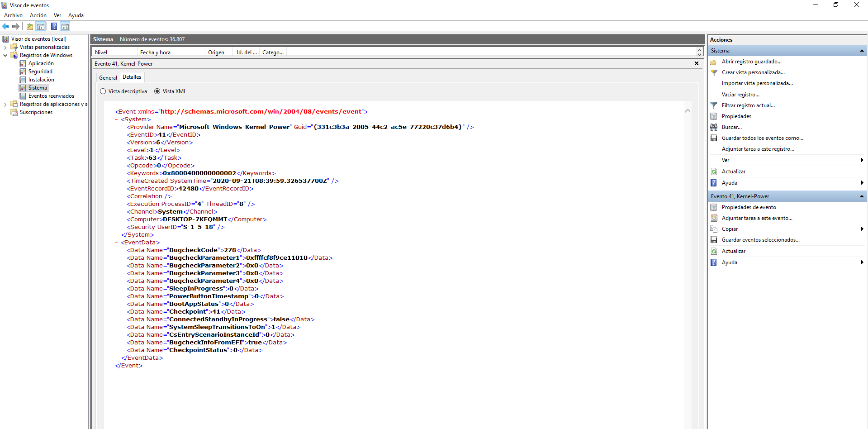Open the Help toolbar icon with question mark

[x=54, y=26]
